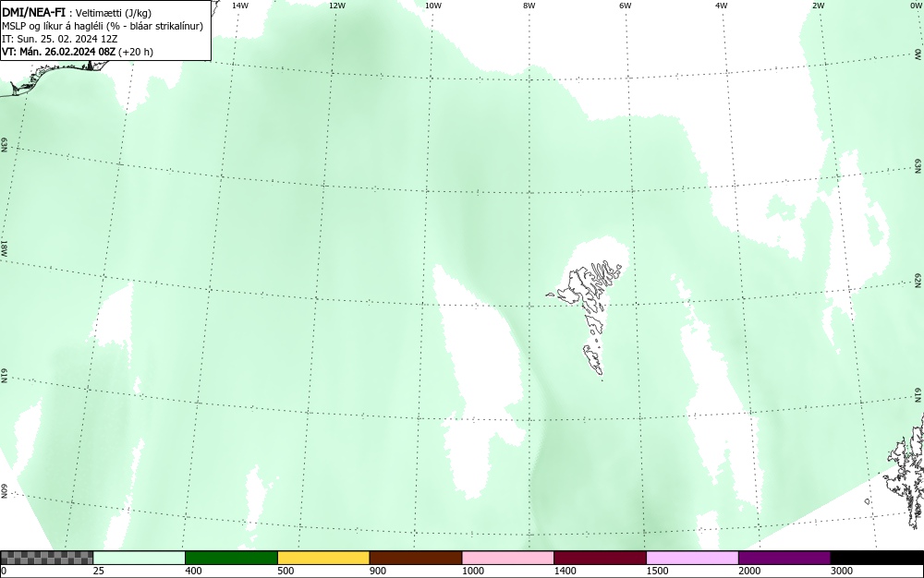Screen dimensions: 924x578
Task: Click the '10W' longitude label
Action: (x=433, y=6)
